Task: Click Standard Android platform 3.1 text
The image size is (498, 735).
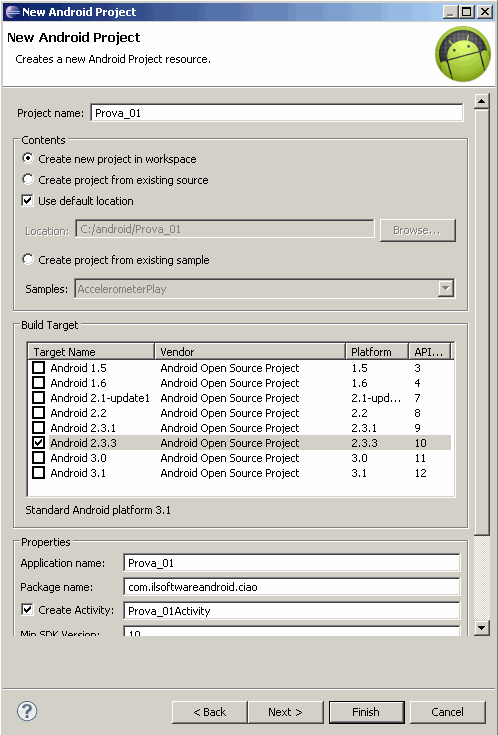Action: (98, 510)
